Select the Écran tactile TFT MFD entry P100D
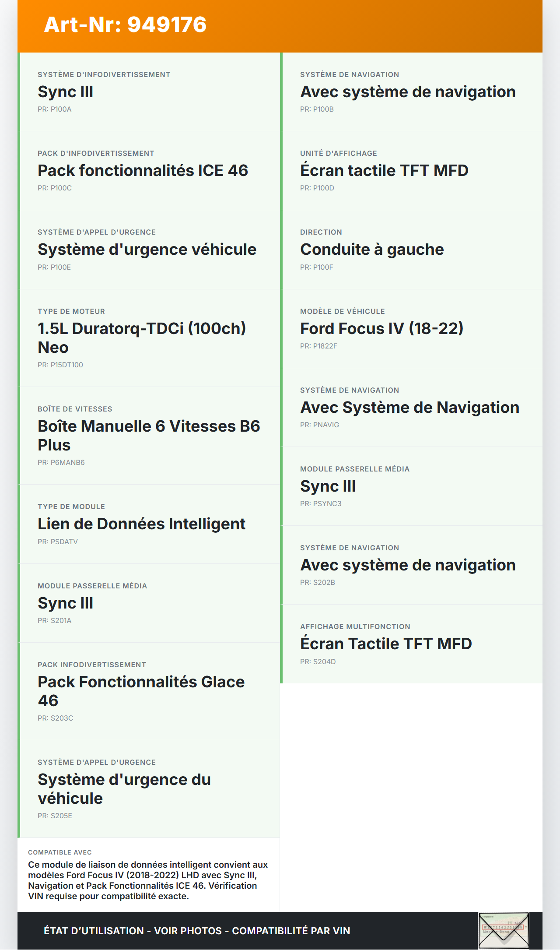The width and height of the screenshot is (560, 950). click(411, 171)
